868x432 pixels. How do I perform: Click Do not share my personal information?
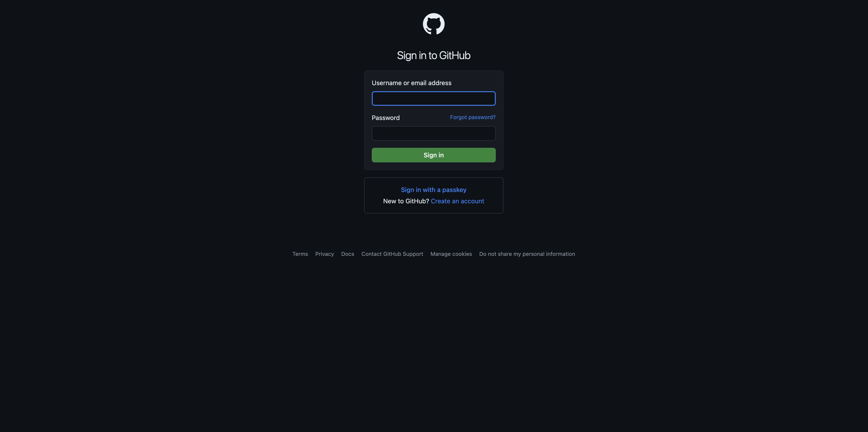(527, 254)
